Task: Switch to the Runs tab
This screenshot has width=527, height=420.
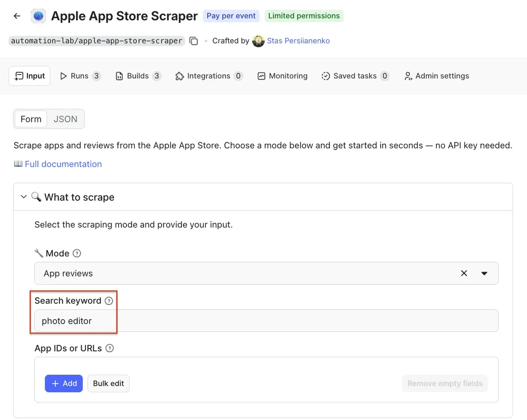Action: (x=80, y=76)
